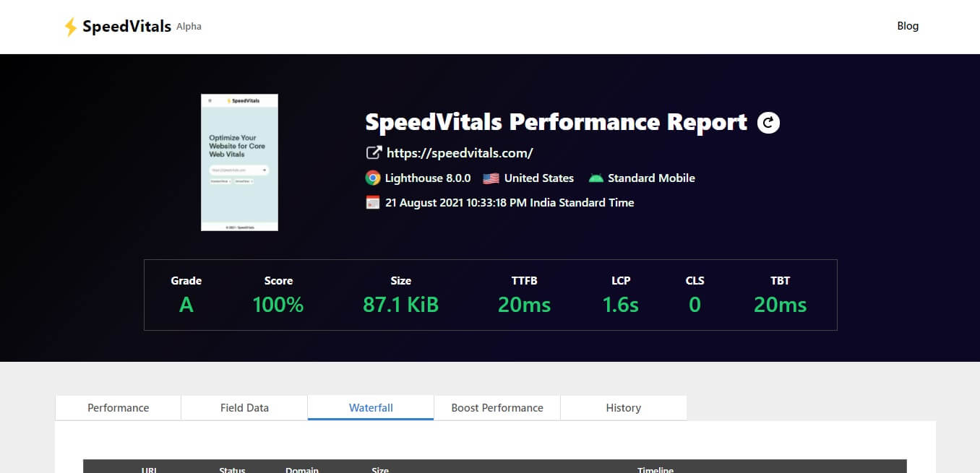Image resolution: width=980 pixels, height=473 pixels.
Task: Click the LCP value 1.6s
Action: pyautogui.click(x=621, y=305)
